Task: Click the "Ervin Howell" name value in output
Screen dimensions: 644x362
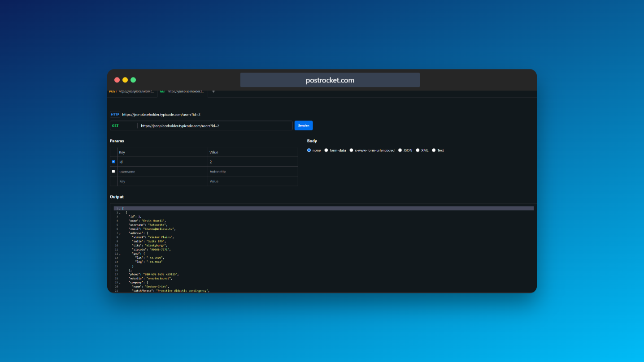Action: click(153, 221)
